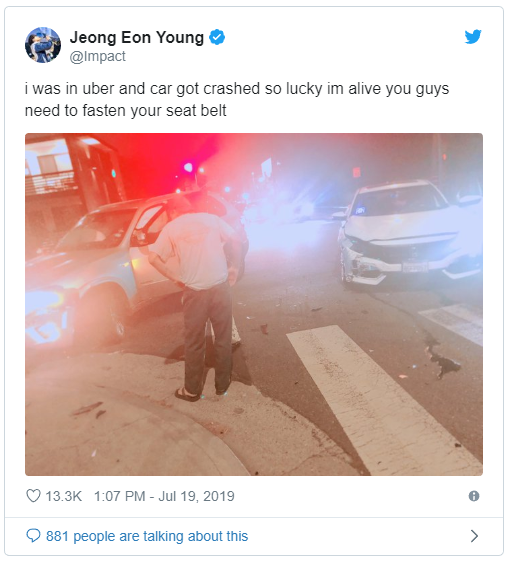Open the tweet info icon
The width and height of the screenshot is (508, 561).
pyautogui.click(x=474, y=496)
